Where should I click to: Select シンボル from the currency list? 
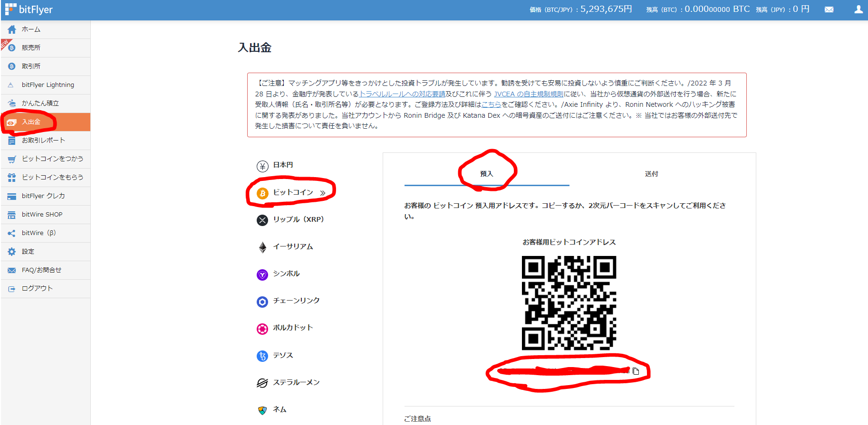(x=286, y=274)
